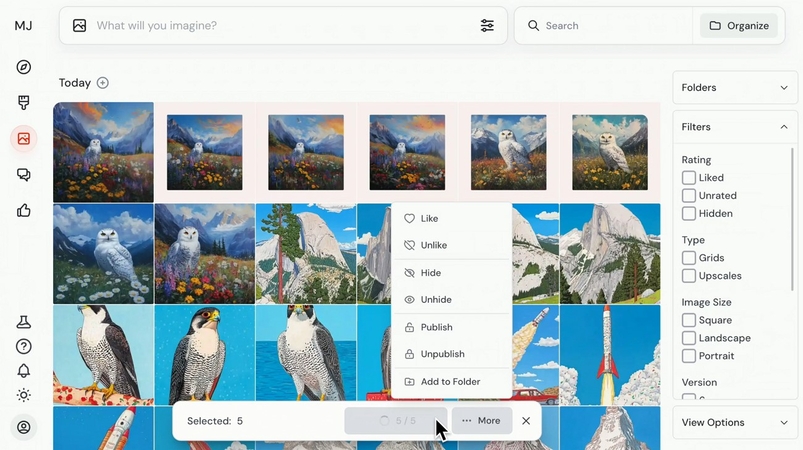This screenshot has width=803, height=450.
Task: Open the help question mark icon
Action: (24, 347)
